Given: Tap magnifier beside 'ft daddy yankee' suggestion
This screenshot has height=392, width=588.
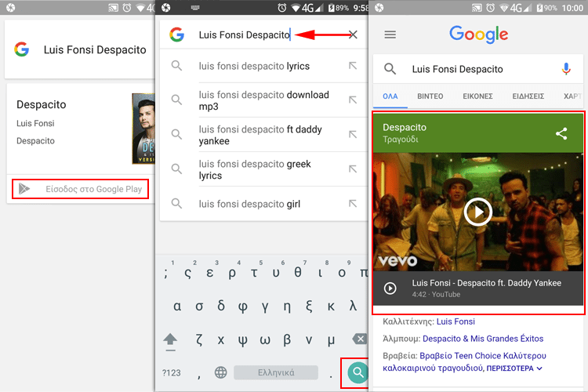Looking at the screenshot, I should (x=176, y=135).
